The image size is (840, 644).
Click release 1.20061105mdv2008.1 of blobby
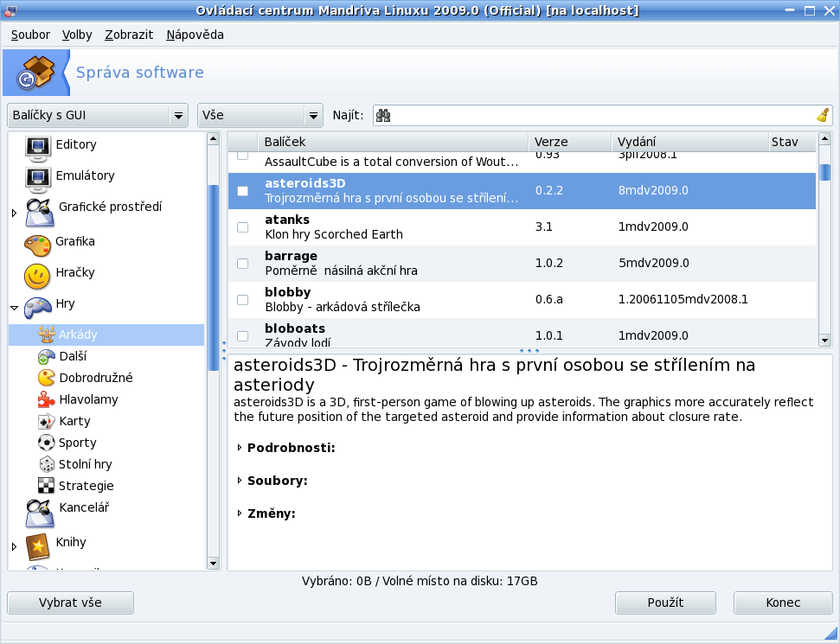coord(683,299)
